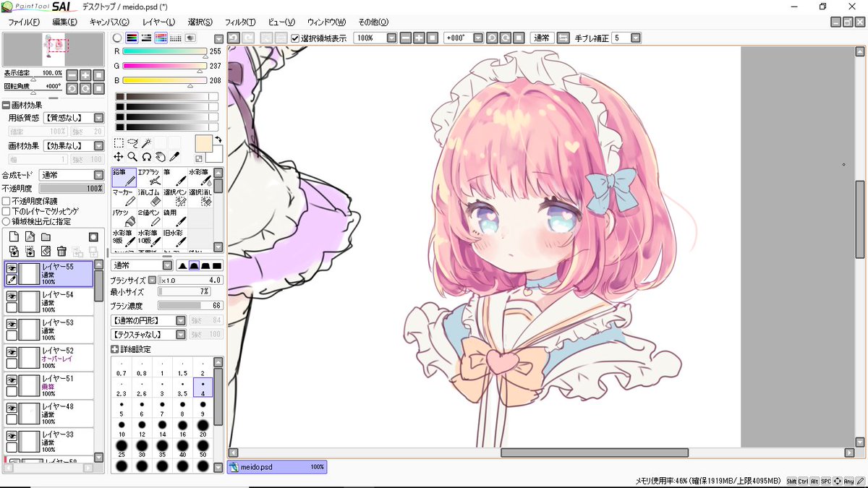868x488 pixels.
Task: Select レイヤー33 in the layer list
Action: [48, 441]
